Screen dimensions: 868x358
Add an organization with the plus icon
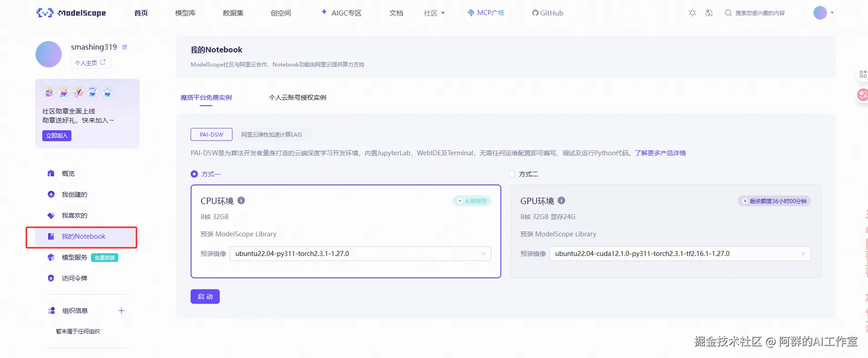(x=121, y=311)
